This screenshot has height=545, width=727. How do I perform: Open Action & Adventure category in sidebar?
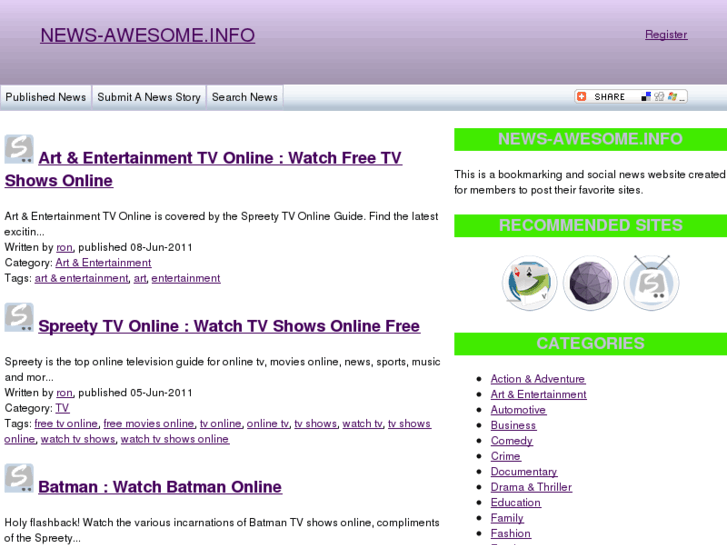click(538, 379)
